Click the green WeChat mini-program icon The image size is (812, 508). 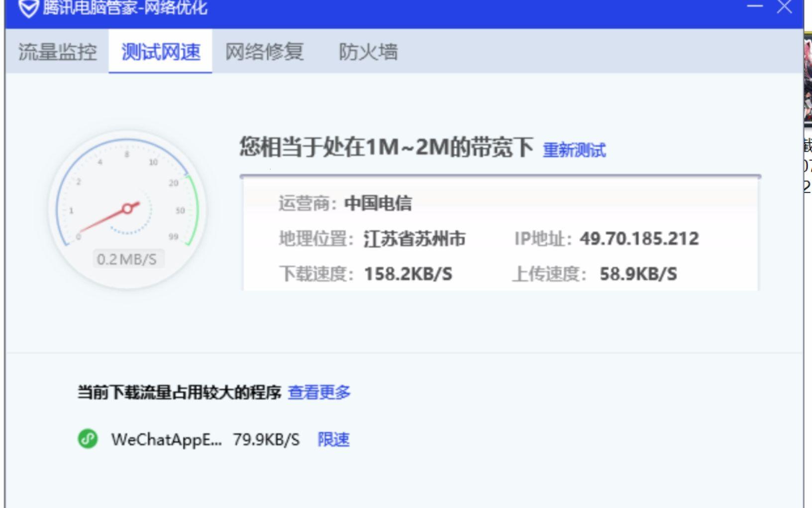pos(88,439)
